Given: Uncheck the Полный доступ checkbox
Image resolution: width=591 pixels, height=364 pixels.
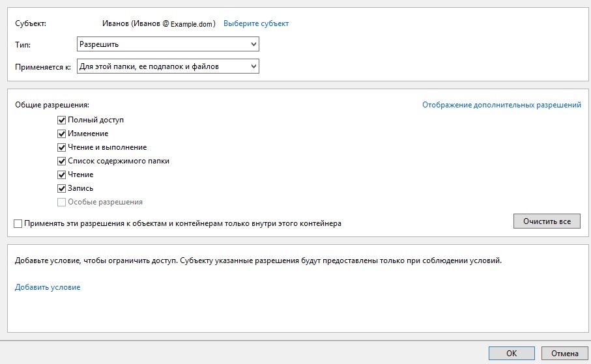Looking at the screenshot, I should [62, 120].
